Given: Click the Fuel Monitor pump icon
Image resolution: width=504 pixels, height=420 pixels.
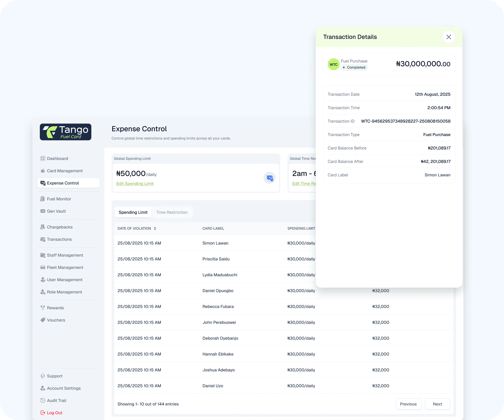Looking at the screenshot, I should pyautogui.click(x=43, y=199).
